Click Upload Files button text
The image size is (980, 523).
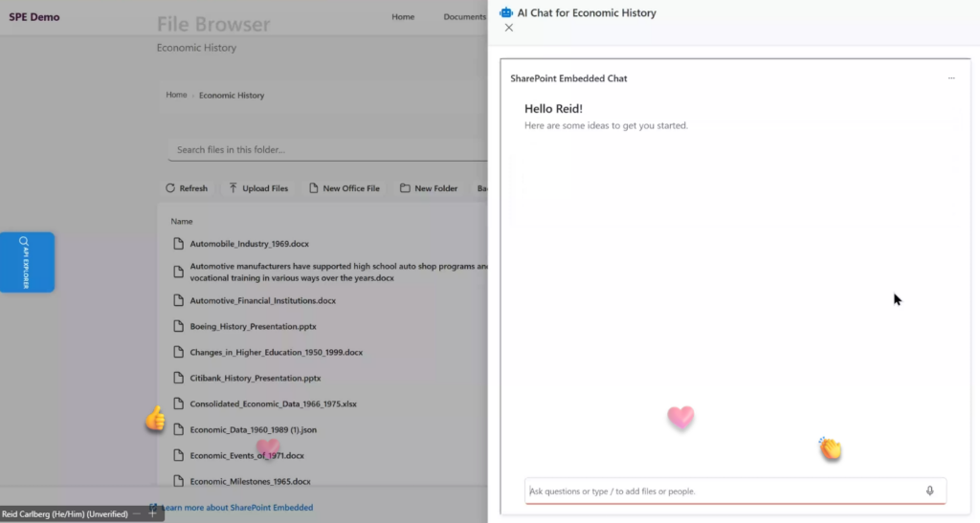pos(265,188)
